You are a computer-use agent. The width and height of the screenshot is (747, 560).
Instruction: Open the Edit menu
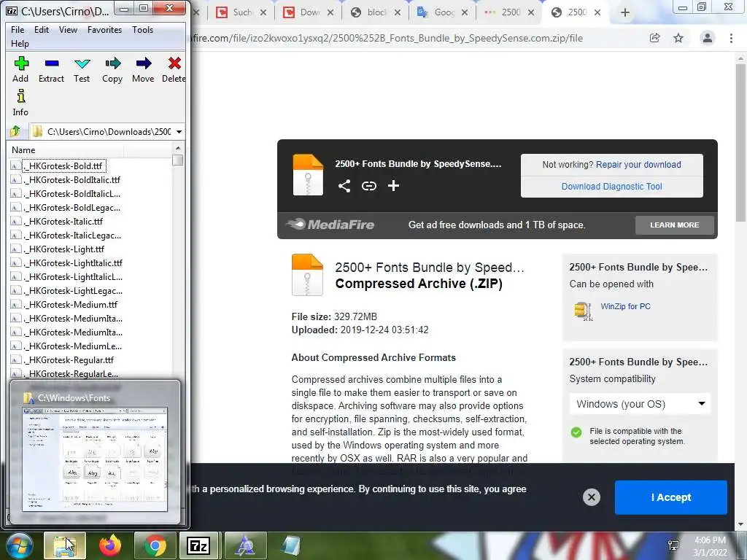coord(42,29)
